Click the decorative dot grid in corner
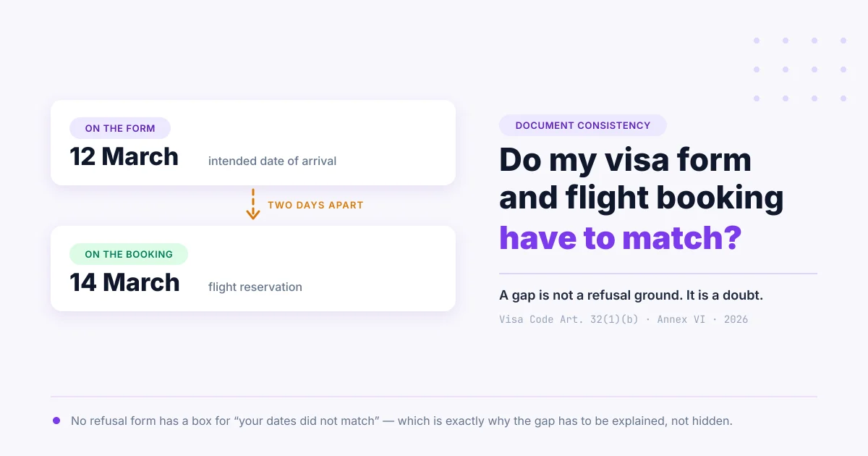 (x=800, y=69)
